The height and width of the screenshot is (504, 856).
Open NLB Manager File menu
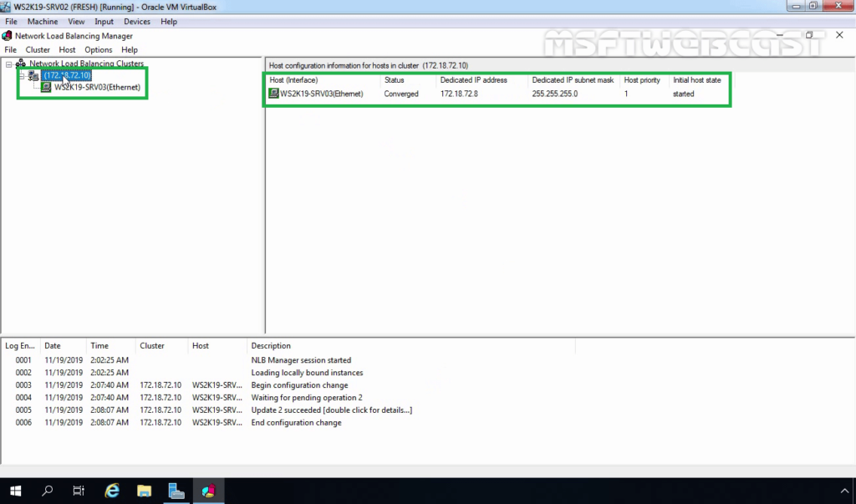10,49
